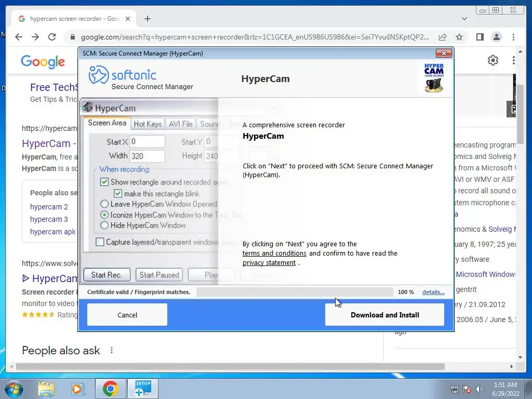The image size is (532, 399).
Task: Open the hypercam 2 related search
Action: pyautogui.click(x=49, y=207)
